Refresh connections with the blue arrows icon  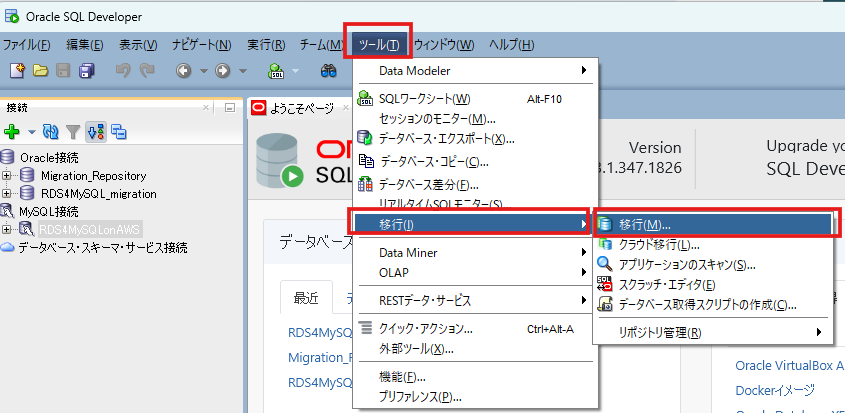click(x=51, y=132)
